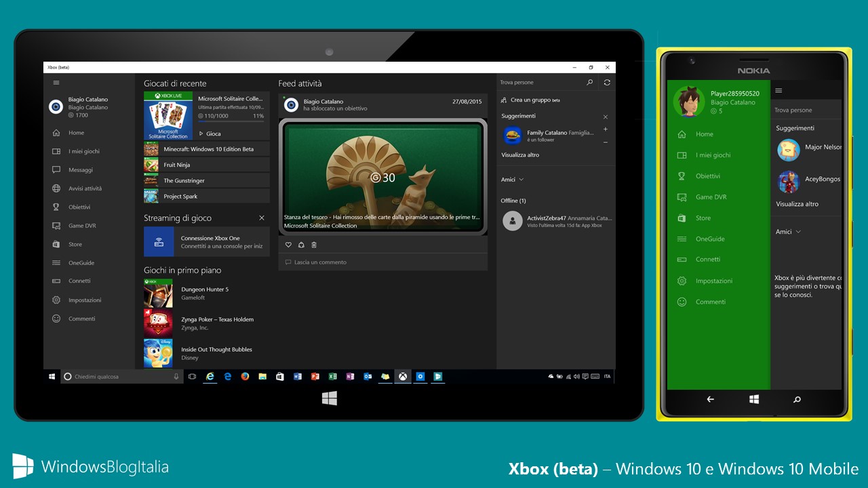The width and height of the screenshot is (868, 488).
Task: Click the Windows Start button on the taskbar
Action: click(52, 376)
